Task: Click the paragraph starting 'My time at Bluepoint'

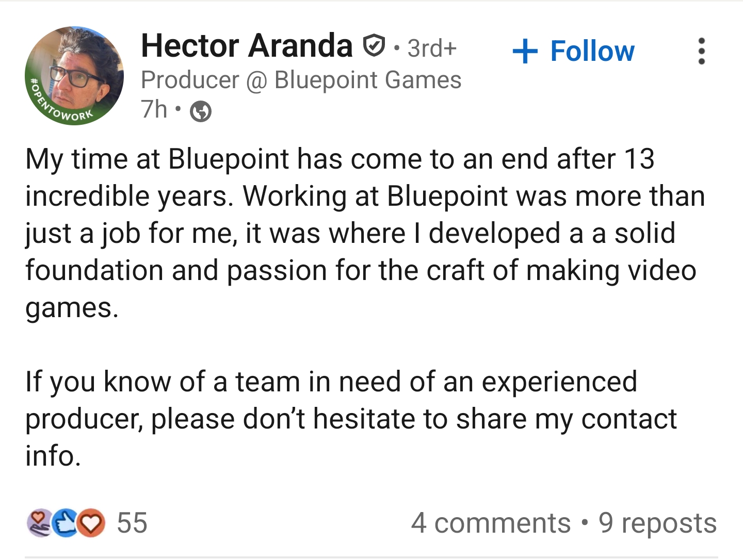Action: click(361, 233)
